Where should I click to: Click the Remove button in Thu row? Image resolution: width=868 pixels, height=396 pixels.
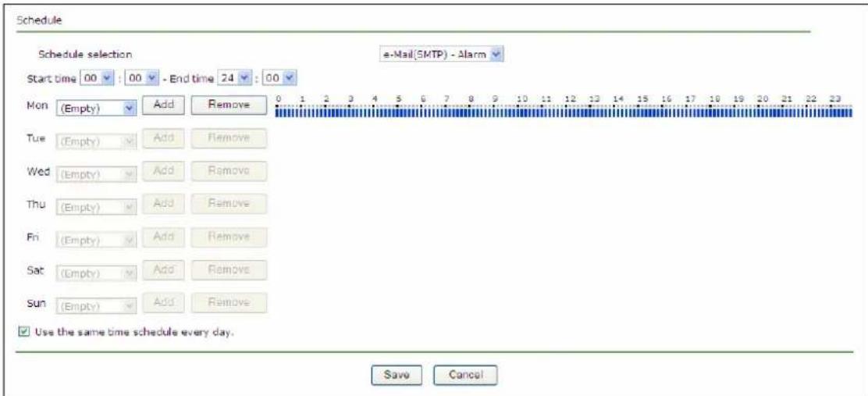[229, 204]
